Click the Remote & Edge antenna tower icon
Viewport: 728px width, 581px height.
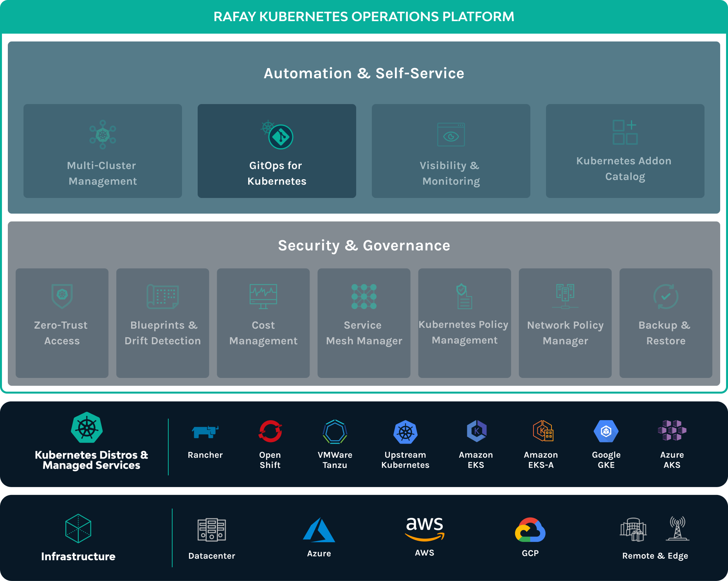tap(678, 528)
